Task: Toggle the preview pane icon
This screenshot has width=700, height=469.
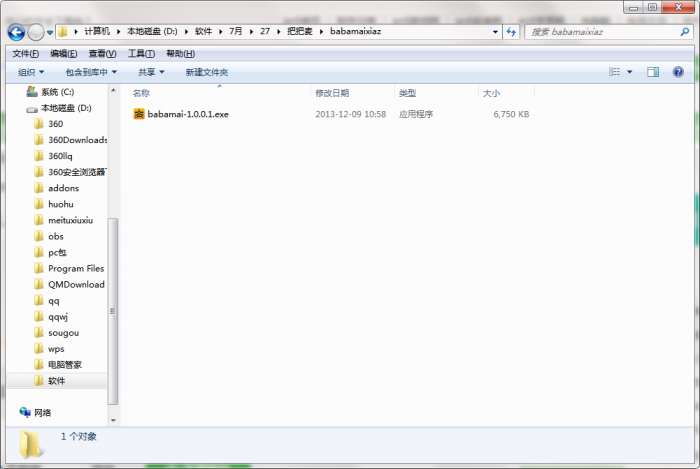Action: point(653,72)
